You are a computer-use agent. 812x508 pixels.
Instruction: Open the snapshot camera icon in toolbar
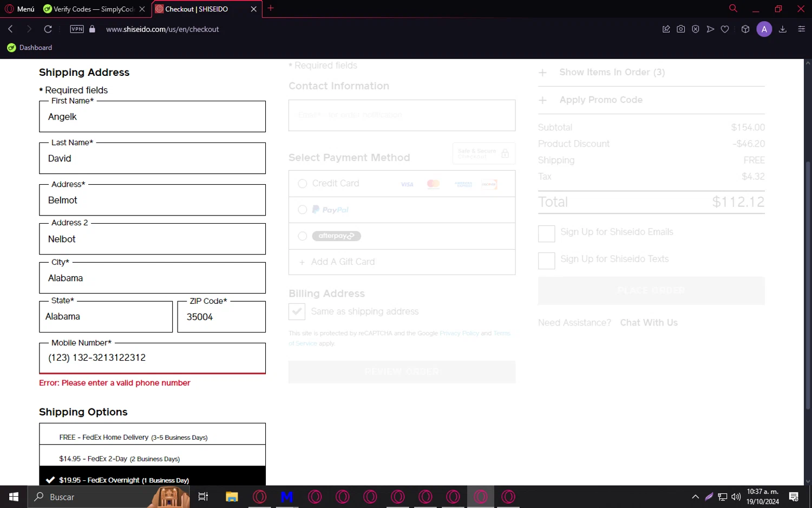[x=681, y=29]
